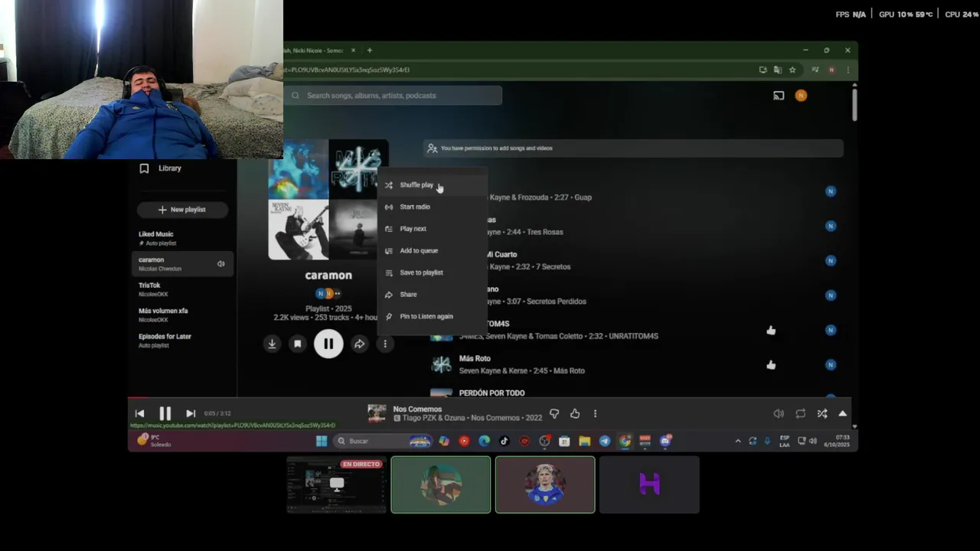This screenshot has height=551, width=980.
Task: Pause the caramon playlist with the large button
Action: (328, 344)
